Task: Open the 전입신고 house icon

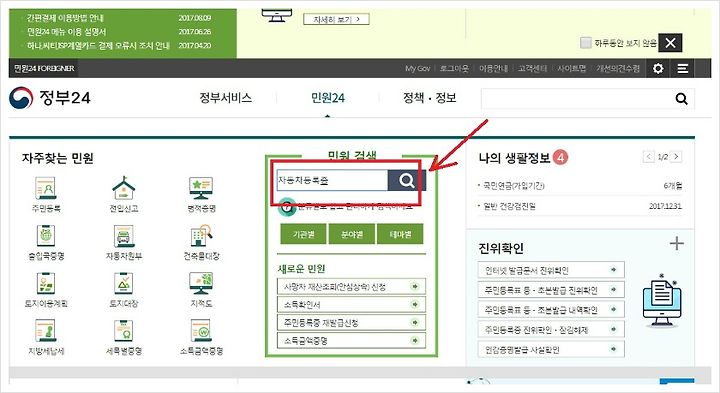Action: [x=124, y=188]
